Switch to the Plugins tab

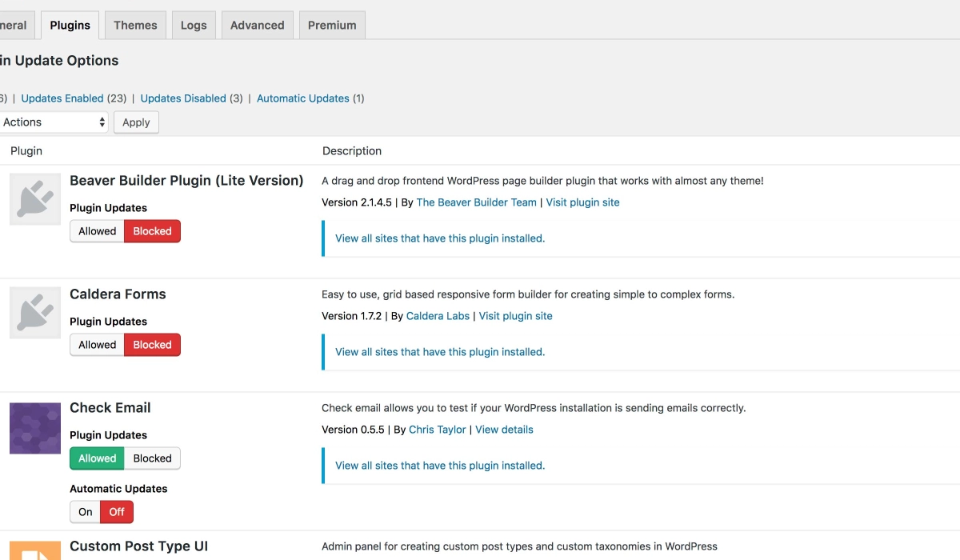(70, 25)
